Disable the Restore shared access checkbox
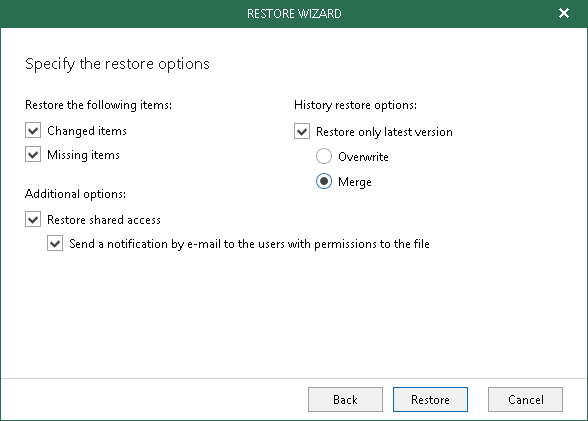The image size is (588, 421). tap(33, 219)
